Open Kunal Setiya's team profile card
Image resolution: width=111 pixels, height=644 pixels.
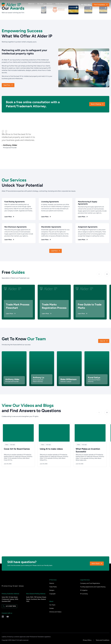pyautogui.click(x=97, y=368)
